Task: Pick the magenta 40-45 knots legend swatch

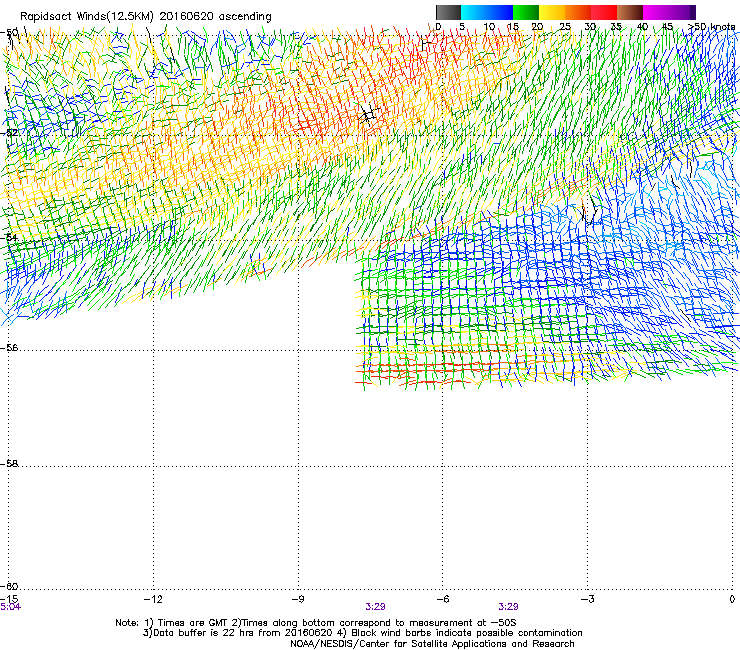Action: pyautogui.click(x=656, y=12)
